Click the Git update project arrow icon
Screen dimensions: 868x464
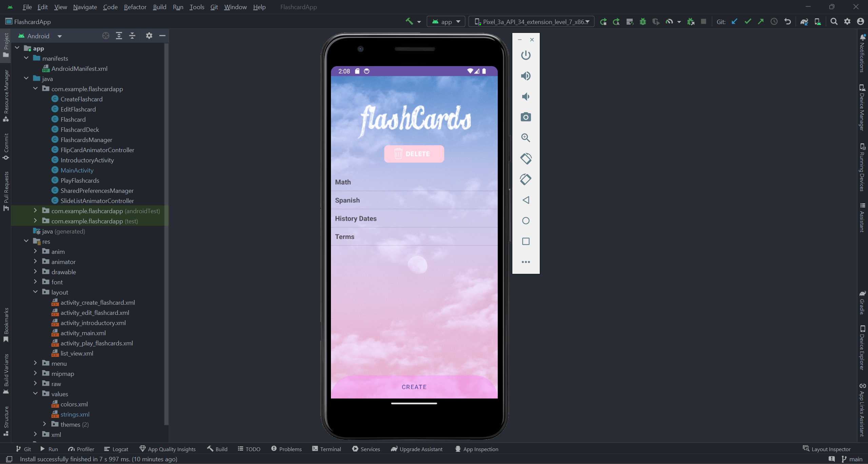click(x=734, y=22)
